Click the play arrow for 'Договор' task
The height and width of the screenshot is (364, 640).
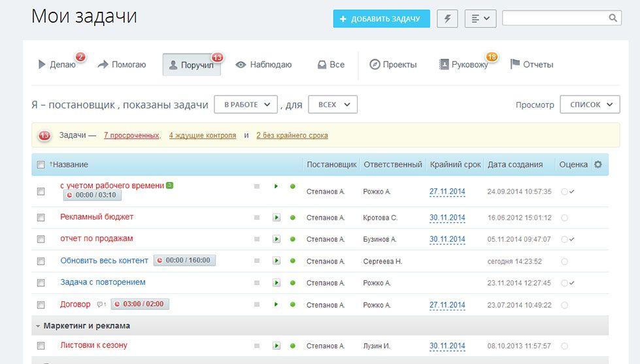pyautogui.click(x=276, y=305)
